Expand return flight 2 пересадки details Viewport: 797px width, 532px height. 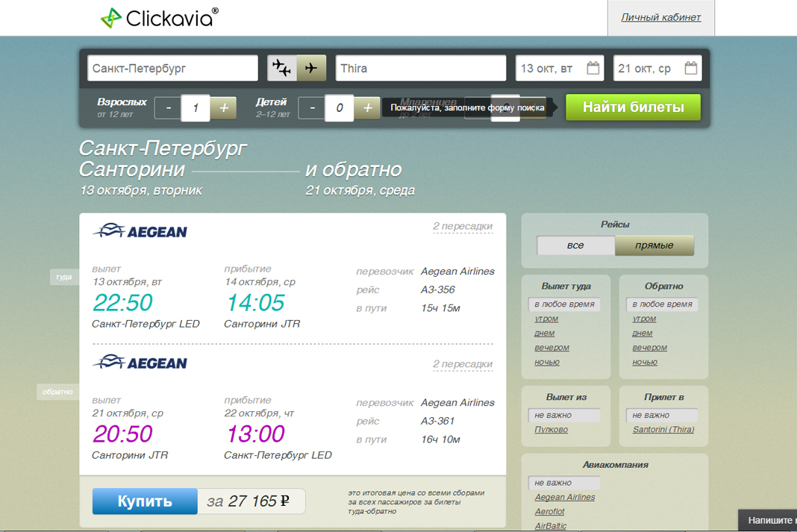pos(463,364)
